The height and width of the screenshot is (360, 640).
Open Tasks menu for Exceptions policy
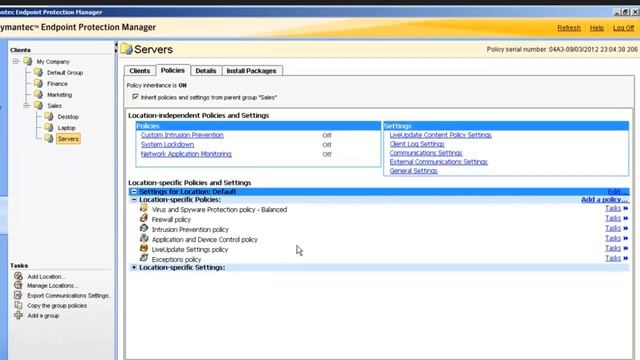click(x=616, y=258)
